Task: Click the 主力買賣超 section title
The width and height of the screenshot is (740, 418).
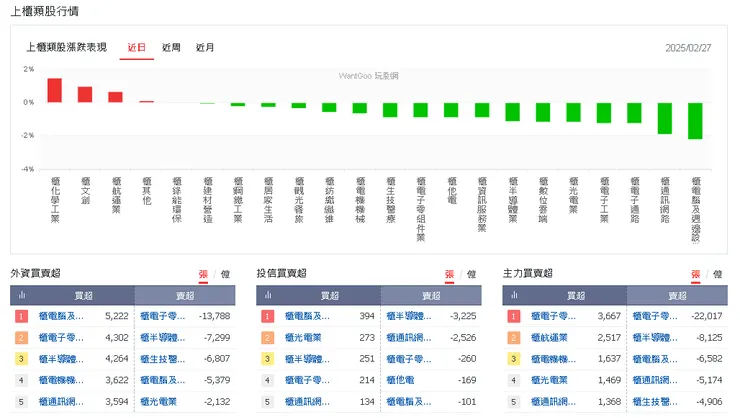Action: [528, 273]
